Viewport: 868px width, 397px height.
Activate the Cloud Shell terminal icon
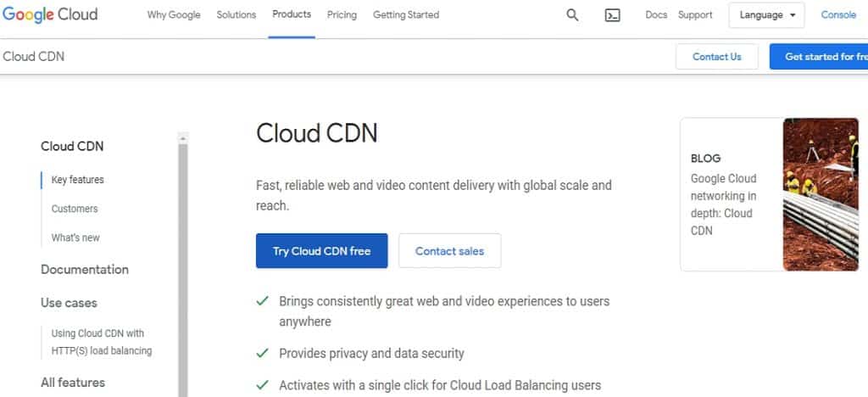[x=612, y=15]
